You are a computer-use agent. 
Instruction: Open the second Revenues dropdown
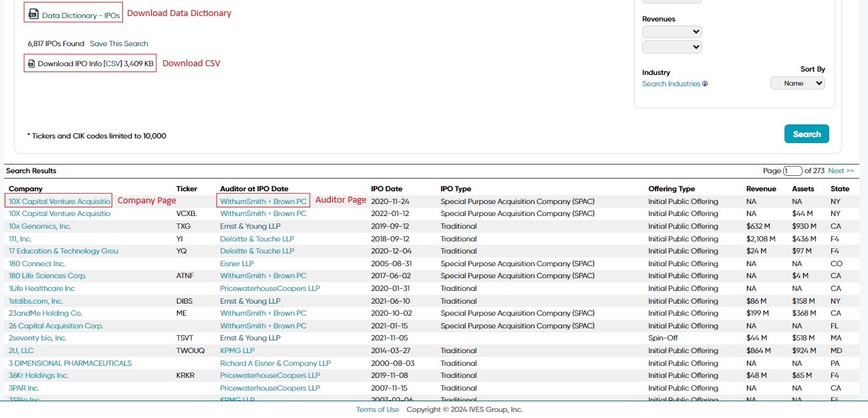coord(672,47)
